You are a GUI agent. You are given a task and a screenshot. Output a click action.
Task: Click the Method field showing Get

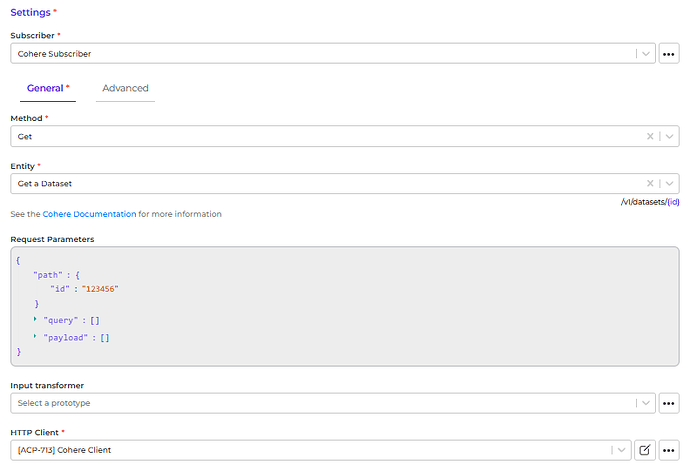pyautogui.click(x=345, y=136)
